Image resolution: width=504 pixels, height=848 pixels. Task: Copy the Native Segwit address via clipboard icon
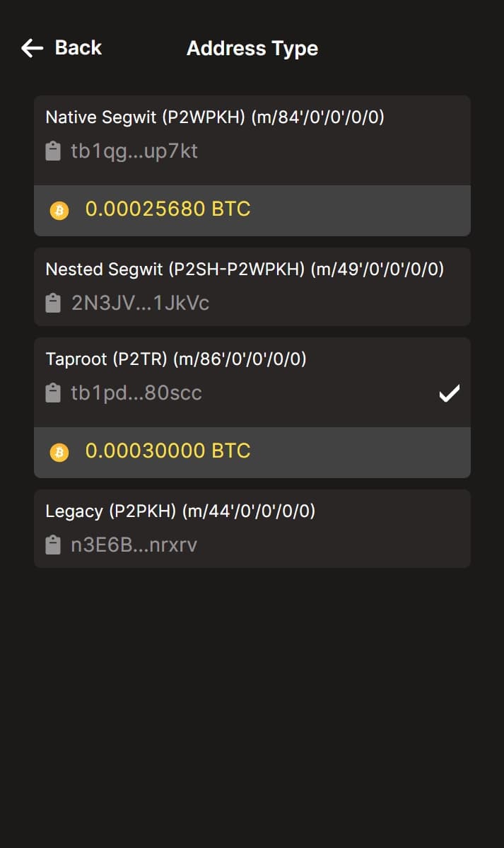(x=52, y=151)
